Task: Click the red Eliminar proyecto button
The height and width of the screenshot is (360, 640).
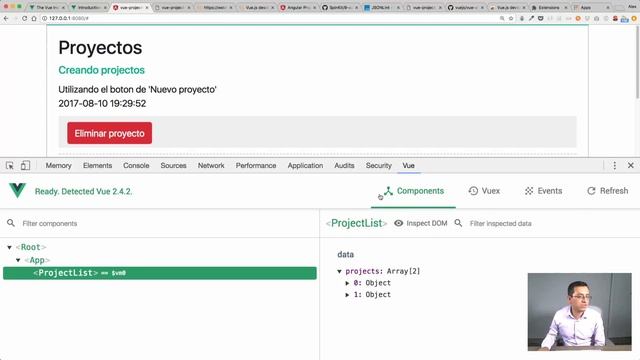Action: [x=109, y=133]
